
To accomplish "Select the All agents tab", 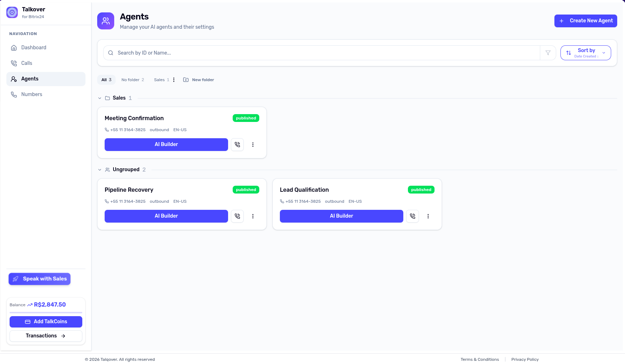I will 106,80.
